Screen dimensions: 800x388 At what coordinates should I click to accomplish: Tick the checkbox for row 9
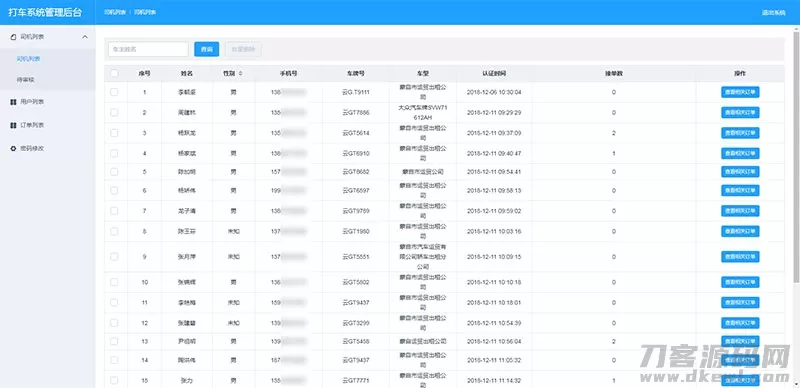[114, 256]
